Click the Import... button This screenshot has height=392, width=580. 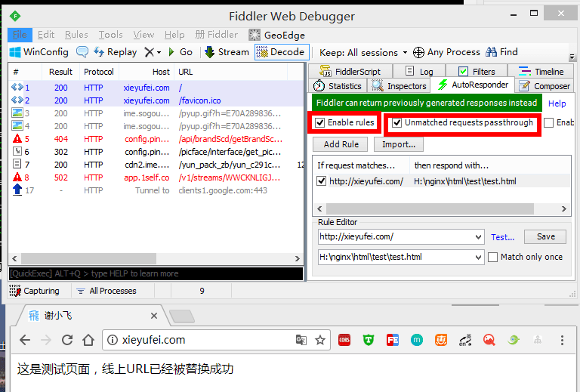pos(399,144)
